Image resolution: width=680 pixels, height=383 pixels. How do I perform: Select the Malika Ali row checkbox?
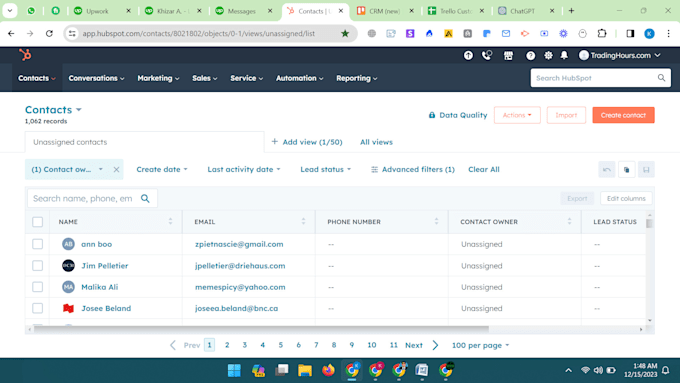(x=38, y=287)
